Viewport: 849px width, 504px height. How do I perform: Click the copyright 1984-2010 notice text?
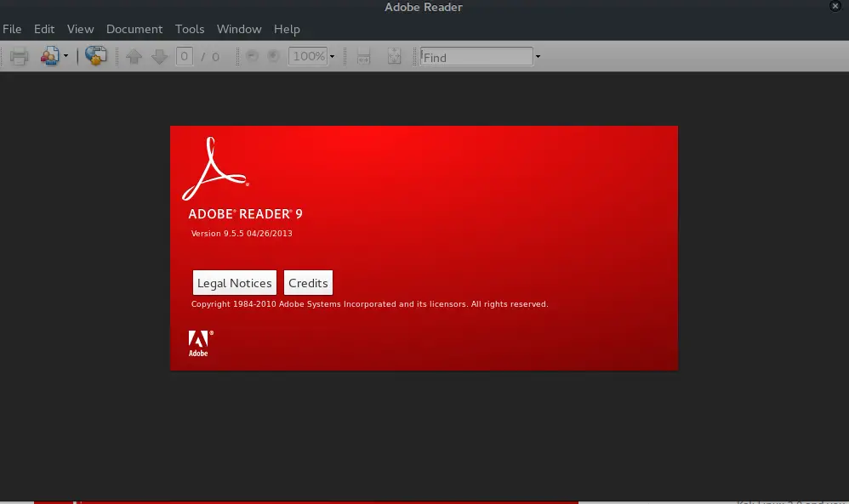pos(369,304)
